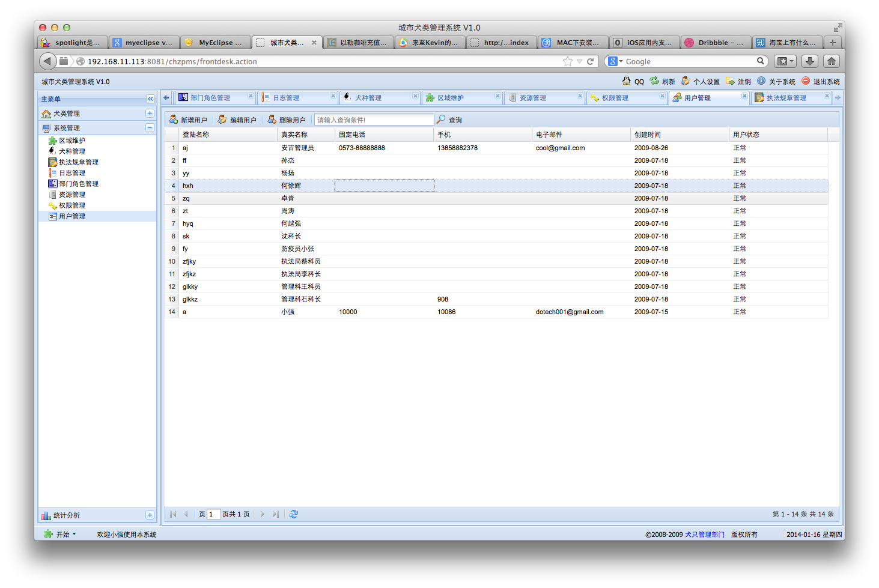Open 关于系统 about dialog

776,81
